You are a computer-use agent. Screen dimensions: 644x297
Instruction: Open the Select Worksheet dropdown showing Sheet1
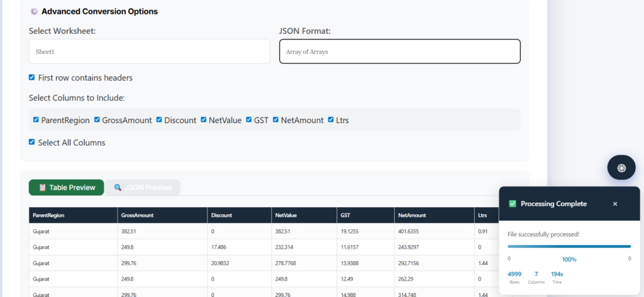150,51
